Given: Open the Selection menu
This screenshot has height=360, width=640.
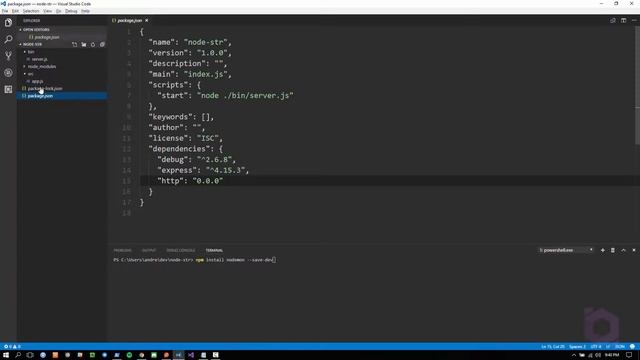Looking at the screenshot, I should (31, 11).
